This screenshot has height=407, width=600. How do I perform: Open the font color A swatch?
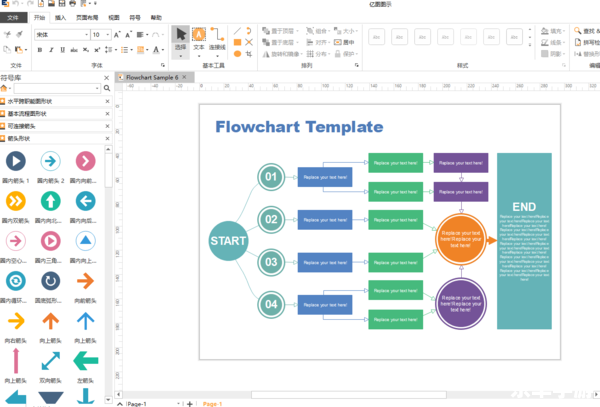pos(158,50)
